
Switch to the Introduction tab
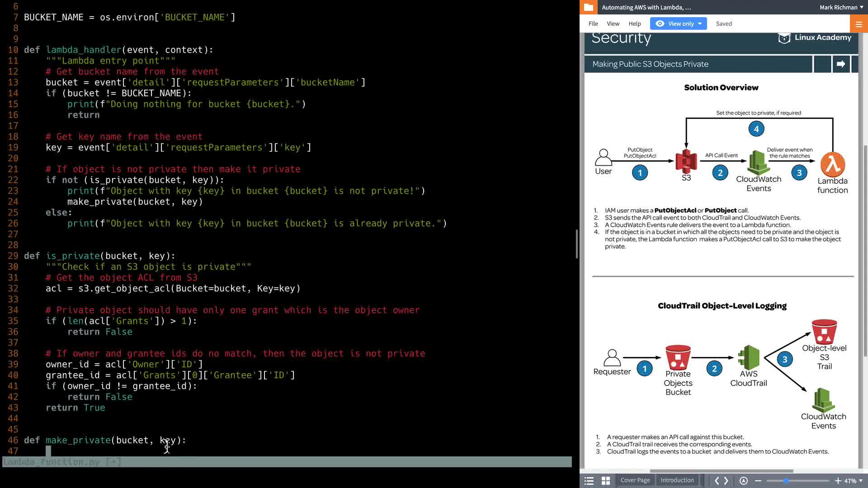[x=677, y=480]
